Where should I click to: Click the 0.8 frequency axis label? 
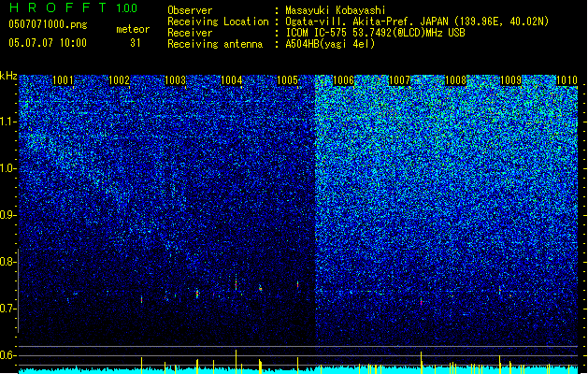(8, 262)
